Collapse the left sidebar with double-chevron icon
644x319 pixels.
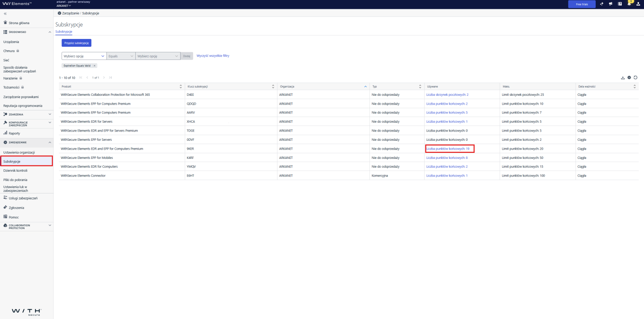5,14
